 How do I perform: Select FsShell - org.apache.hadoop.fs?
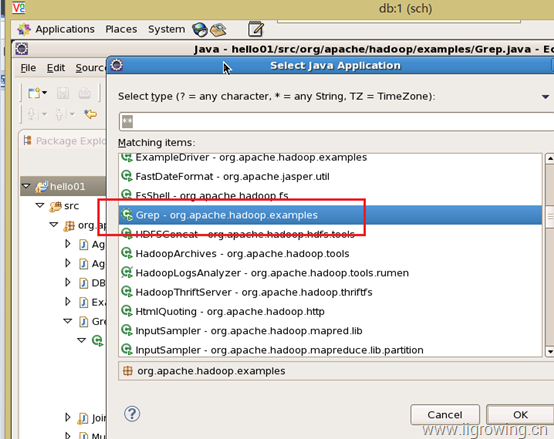(330, 196)
